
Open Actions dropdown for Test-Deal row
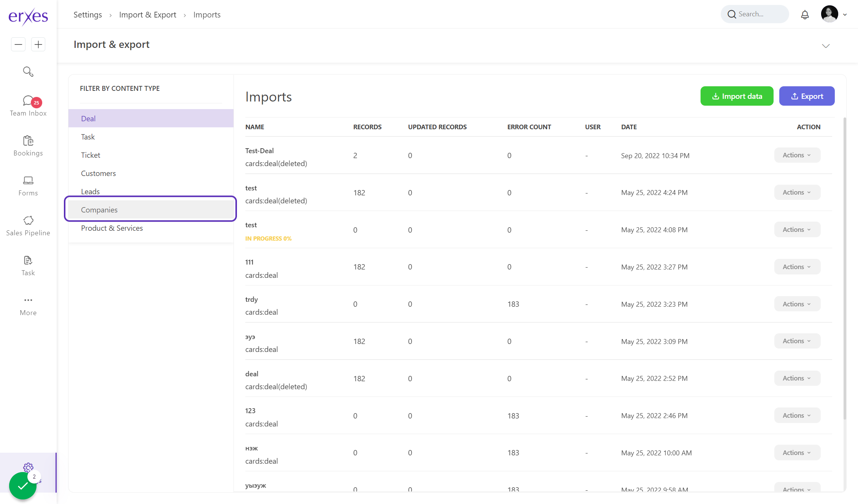click(797, 155)
